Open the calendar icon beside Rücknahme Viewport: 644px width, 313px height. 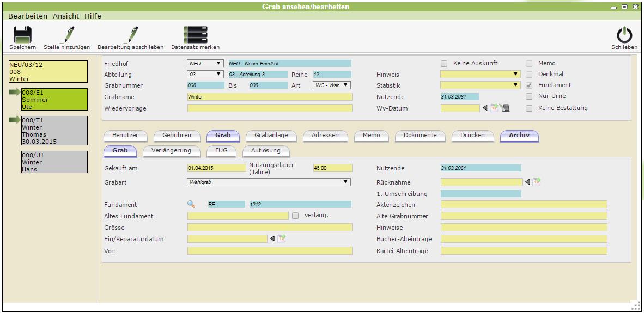(537, 182)
